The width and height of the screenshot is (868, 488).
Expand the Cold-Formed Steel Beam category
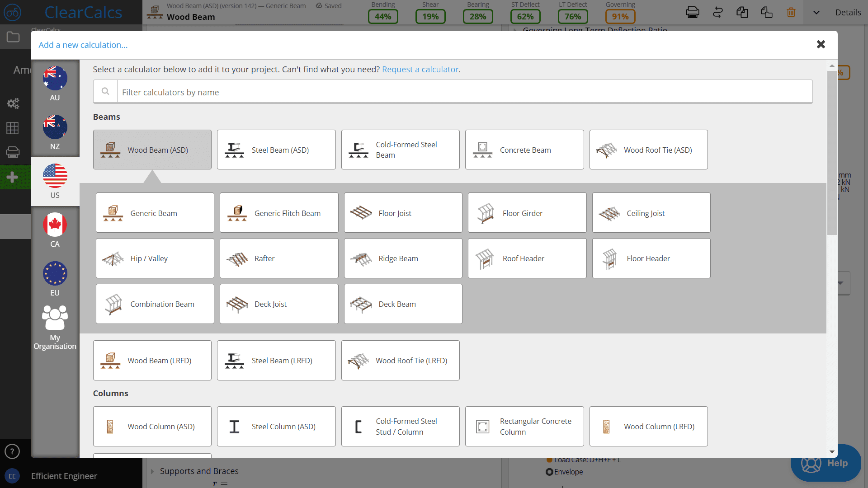400,150
